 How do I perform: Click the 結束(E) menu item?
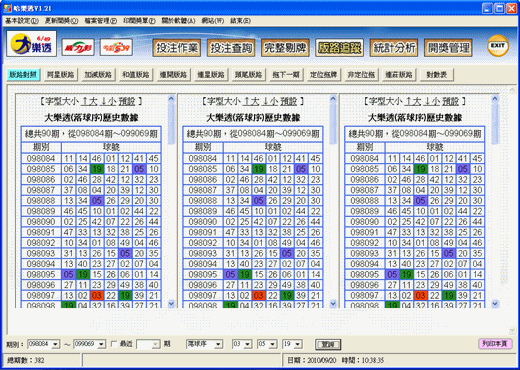pos(240,21)
